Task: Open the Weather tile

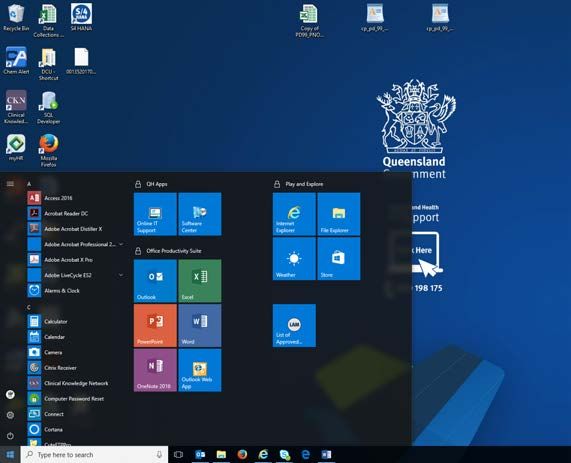Action: point(294,259)
